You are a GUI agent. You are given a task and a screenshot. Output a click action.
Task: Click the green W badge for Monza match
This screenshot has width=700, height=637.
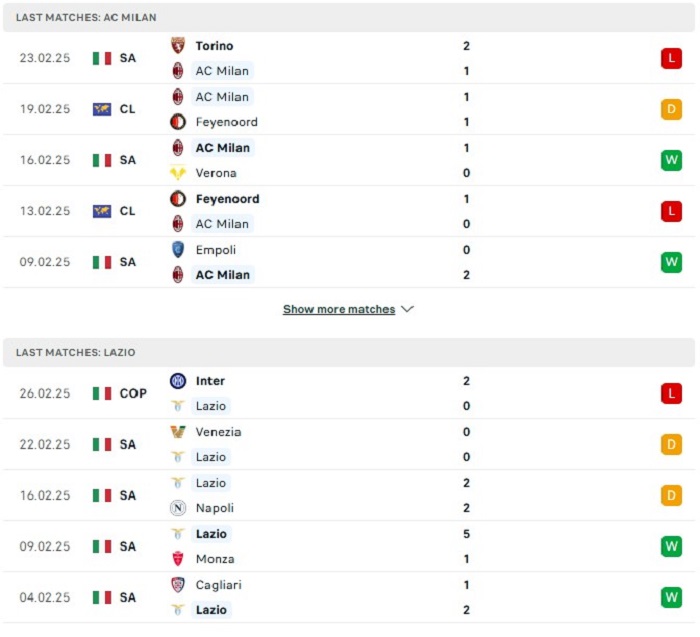(671, 547)
